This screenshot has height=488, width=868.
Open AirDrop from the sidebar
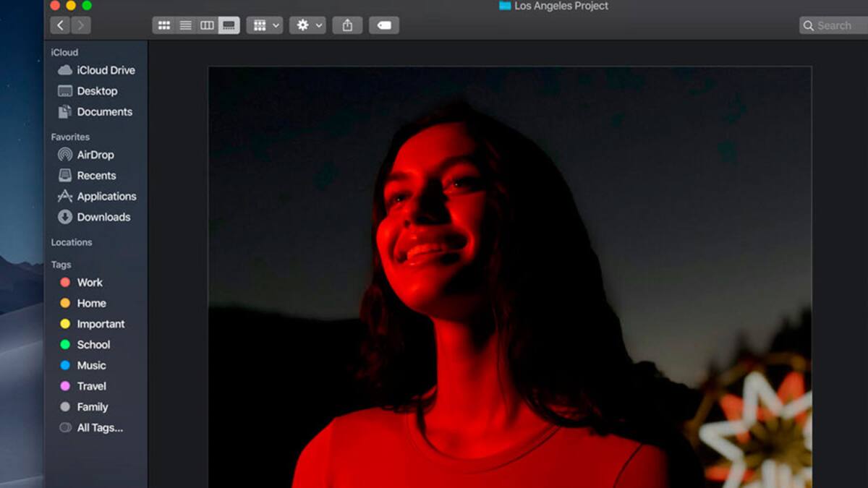pyautogui.click(x=95, y=155)
